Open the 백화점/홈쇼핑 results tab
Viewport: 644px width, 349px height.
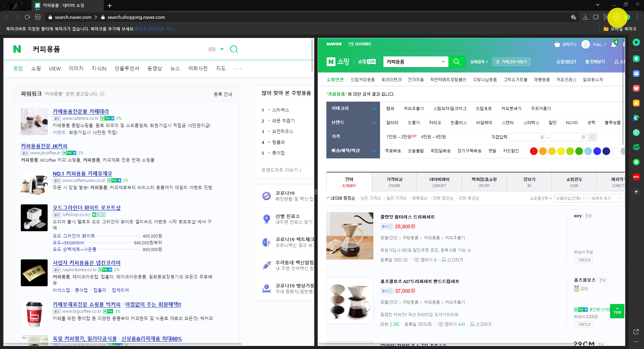pyautogui.click(x=484, y=182)
